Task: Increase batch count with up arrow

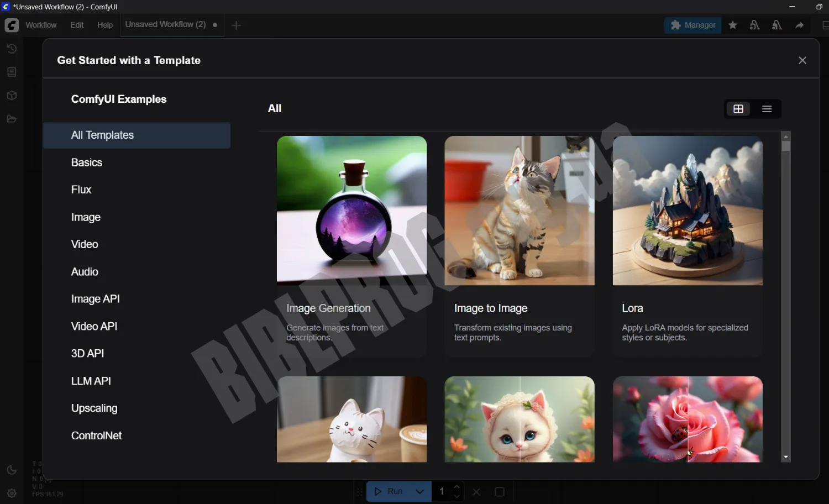Action: pos(457,487)
